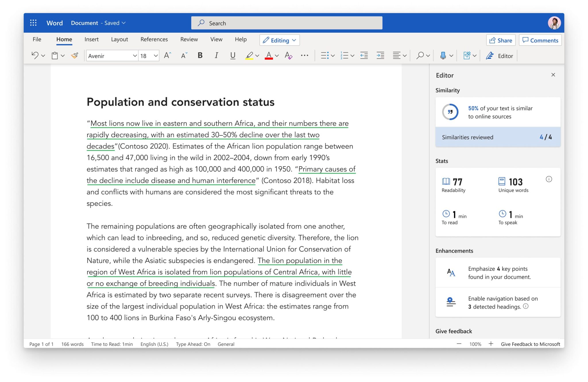Viewport: 588px width, 382px height.
Task: Click the Find (magnifying glass) icon
Action: click(x=419, y=55)
